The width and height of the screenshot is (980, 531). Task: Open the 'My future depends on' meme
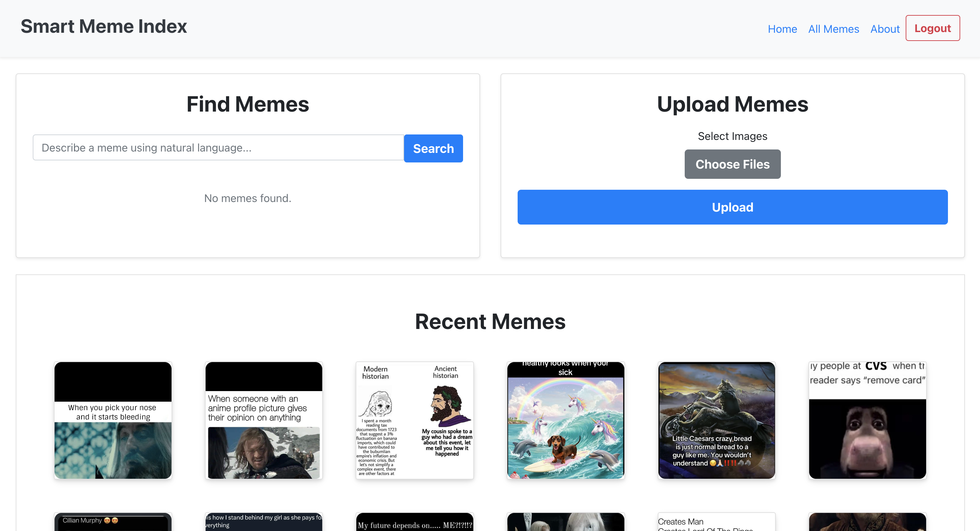tap(415, 522)
